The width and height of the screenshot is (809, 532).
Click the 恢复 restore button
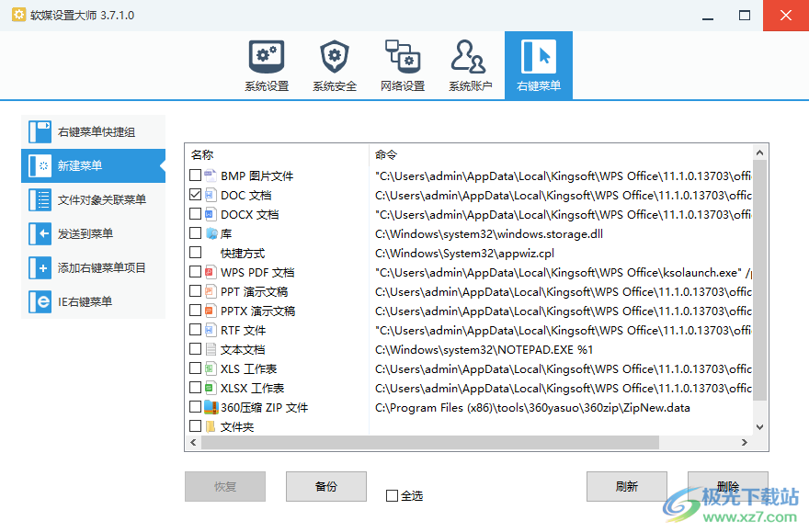[x=225, y=487]
